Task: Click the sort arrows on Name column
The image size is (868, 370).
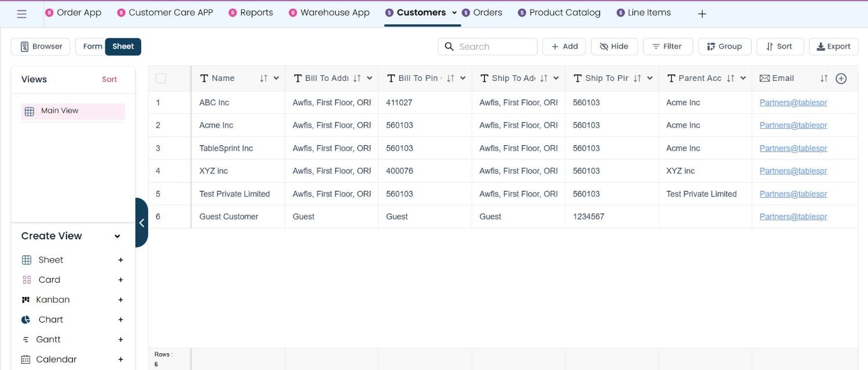Action: [264, 79]
